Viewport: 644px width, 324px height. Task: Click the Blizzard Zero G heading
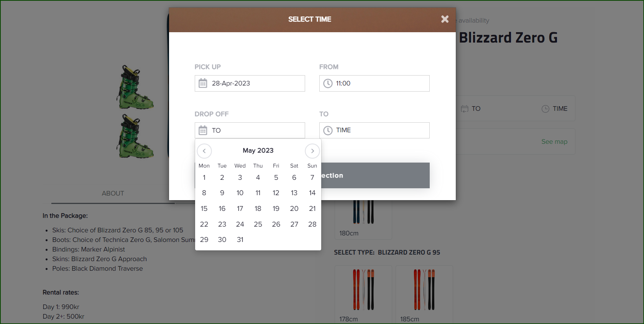[508, 38]
